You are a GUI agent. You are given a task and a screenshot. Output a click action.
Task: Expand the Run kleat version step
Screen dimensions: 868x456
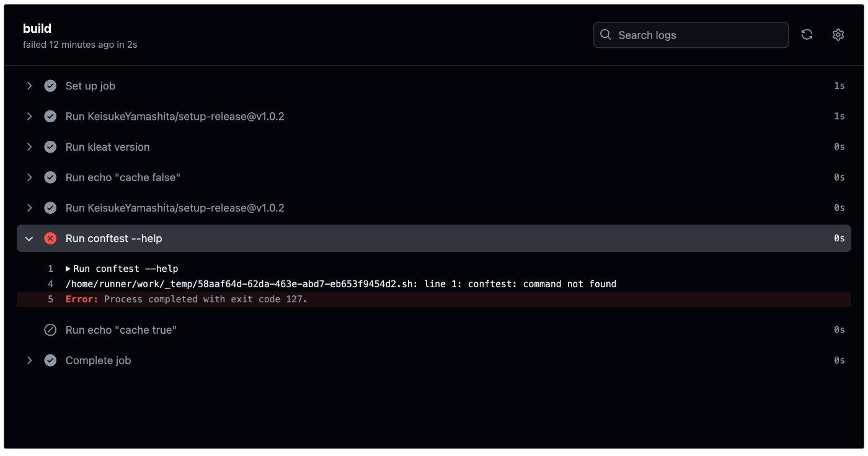(x=29, y=146)
